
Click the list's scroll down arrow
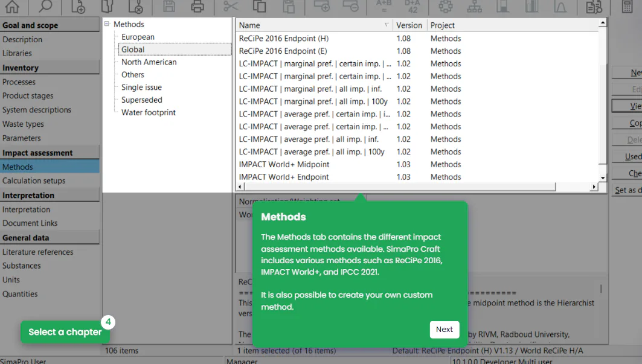602,178
